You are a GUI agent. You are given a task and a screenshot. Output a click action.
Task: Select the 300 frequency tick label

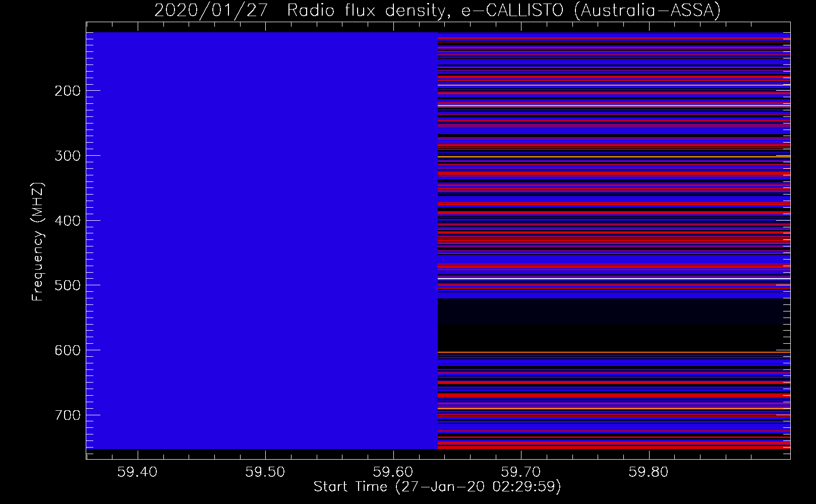pos(68,156)
